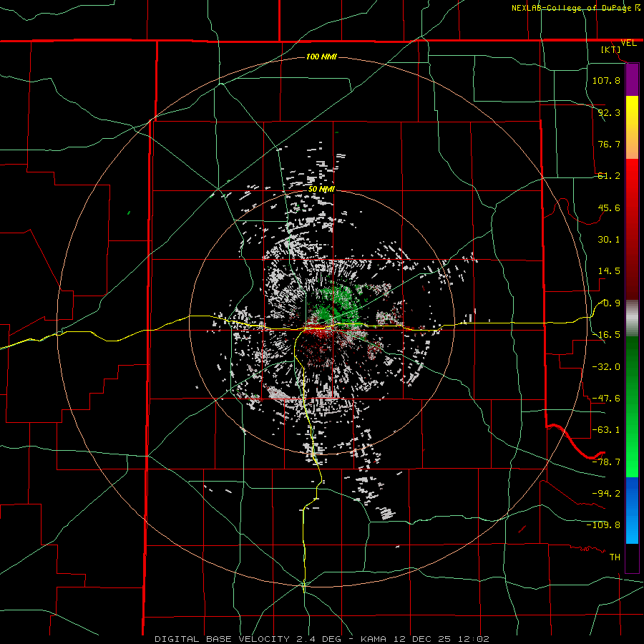Click the -32.0 velocity scale value
The width and height of the screenshot is (644, 644).
tap(606, 366)
